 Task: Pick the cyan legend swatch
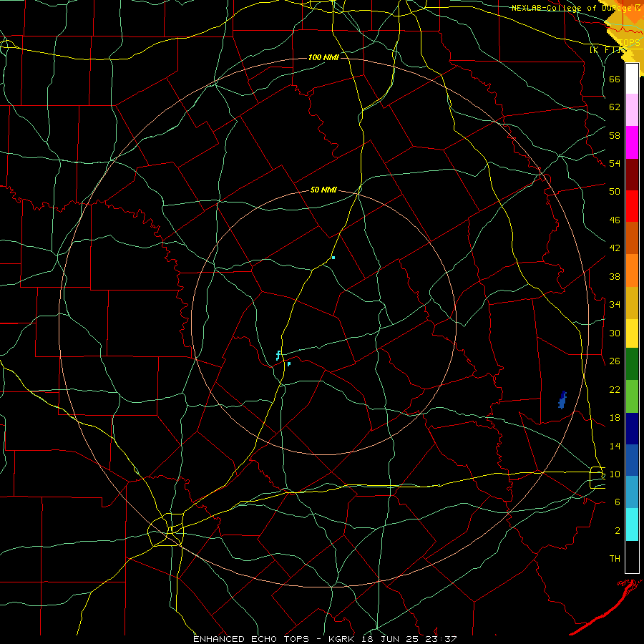(632, 525)
